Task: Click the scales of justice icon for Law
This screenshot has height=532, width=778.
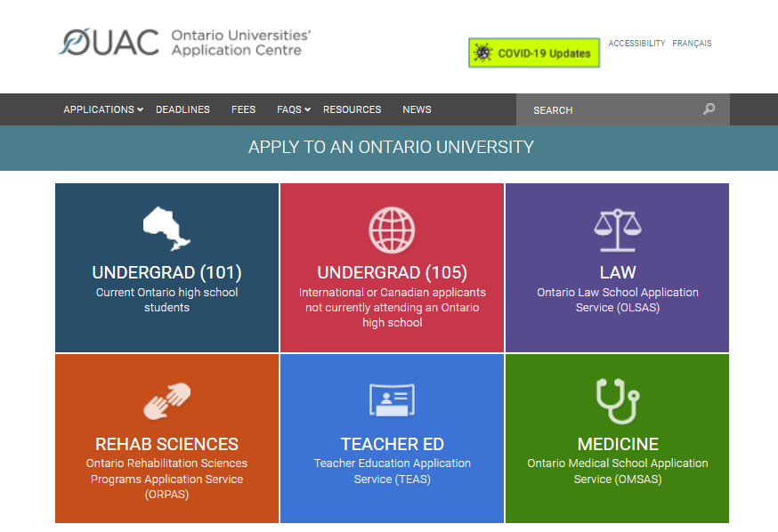Action: tap(618, 230)
